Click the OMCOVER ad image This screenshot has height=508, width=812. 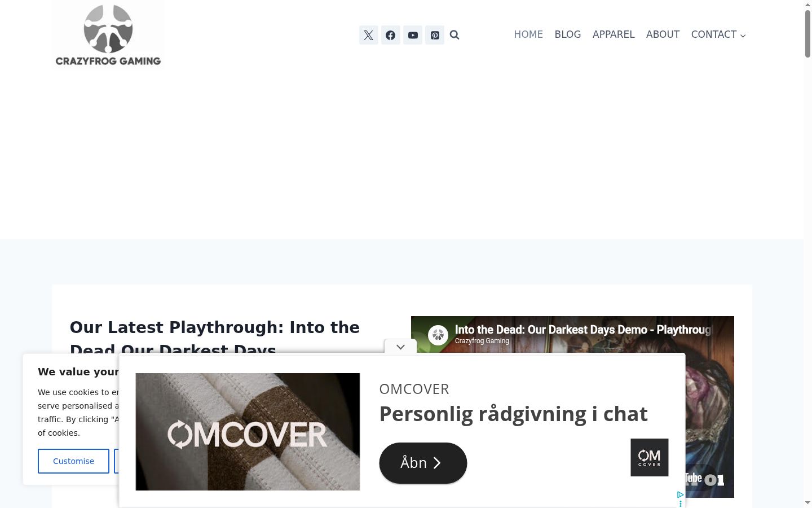[248, 432]
